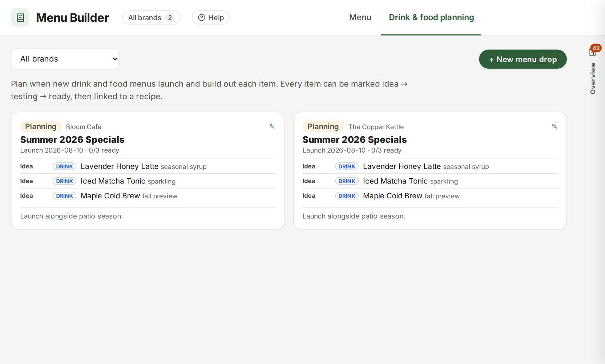Edit The Copper Kettle Summer 2026 Specials card
This screenshot has width=605, height=364.
[554, 126]
